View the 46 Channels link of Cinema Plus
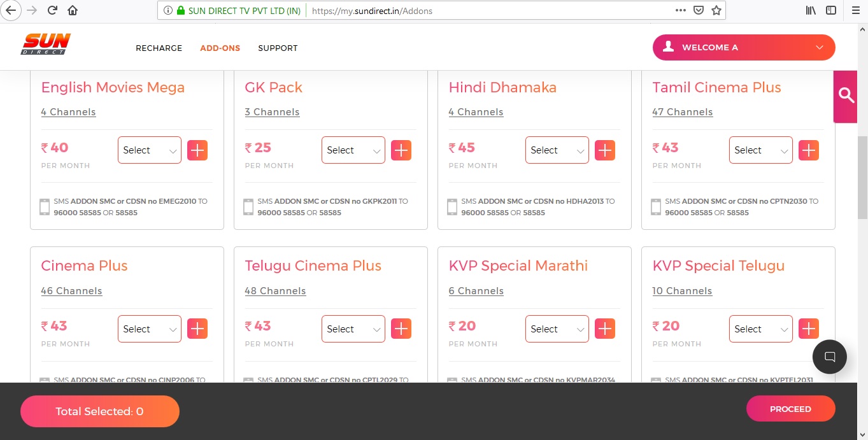The height and width of the screenshot is (440, 868). [x=71, y=291]
